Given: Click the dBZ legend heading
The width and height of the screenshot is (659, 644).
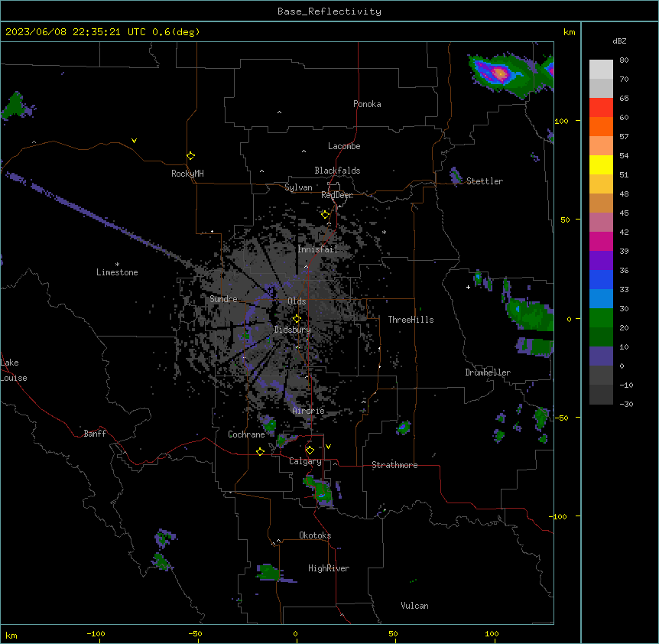Looking at the screenshot, I should click(619, 41).
